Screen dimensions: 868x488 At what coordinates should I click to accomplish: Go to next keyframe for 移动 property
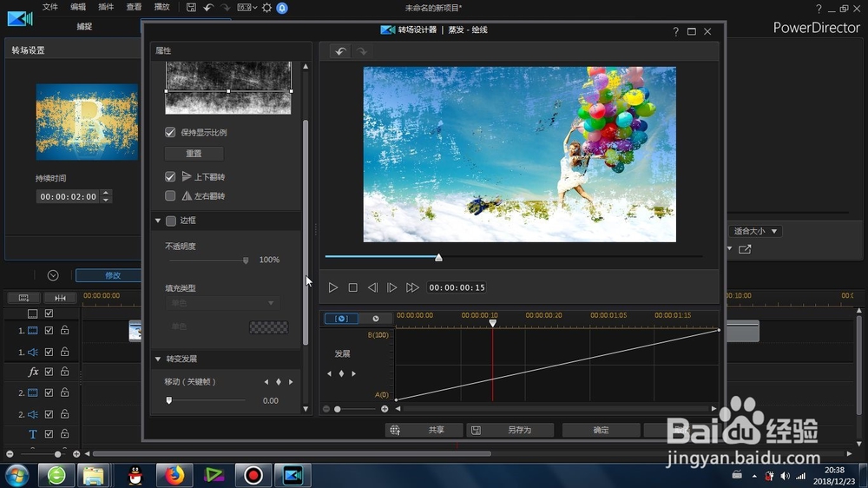(x=291, y=382)
